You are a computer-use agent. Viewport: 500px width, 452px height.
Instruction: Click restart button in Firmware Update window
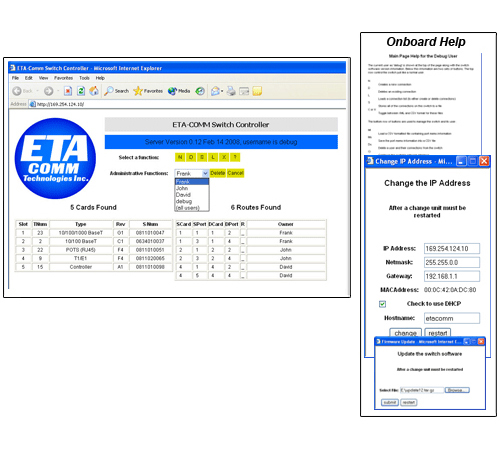point(409,402)
